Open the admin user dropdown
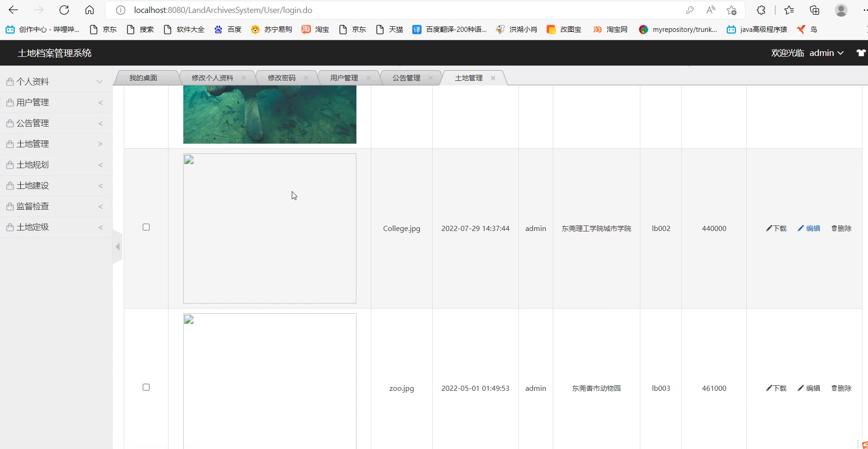Screen dimensions: 868x449 click(x=826, y=53)
